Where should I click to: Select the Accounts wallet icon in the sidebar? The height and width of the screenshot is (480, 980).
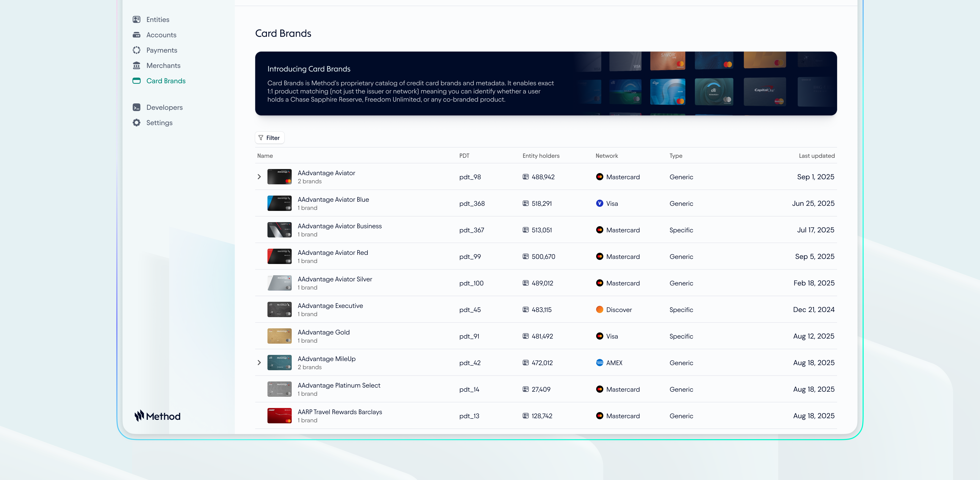click(x=137, y=35)
